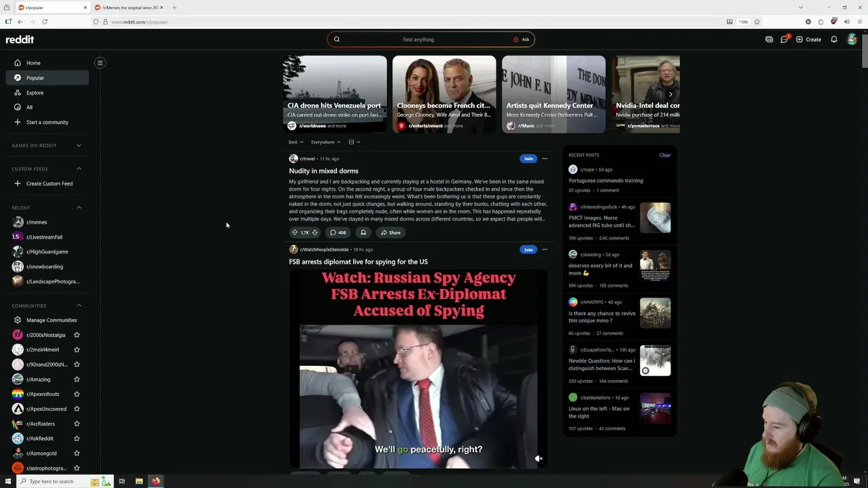Open a new browser tab
Viewport: 868px width, 488px height.
pos(174,7)
